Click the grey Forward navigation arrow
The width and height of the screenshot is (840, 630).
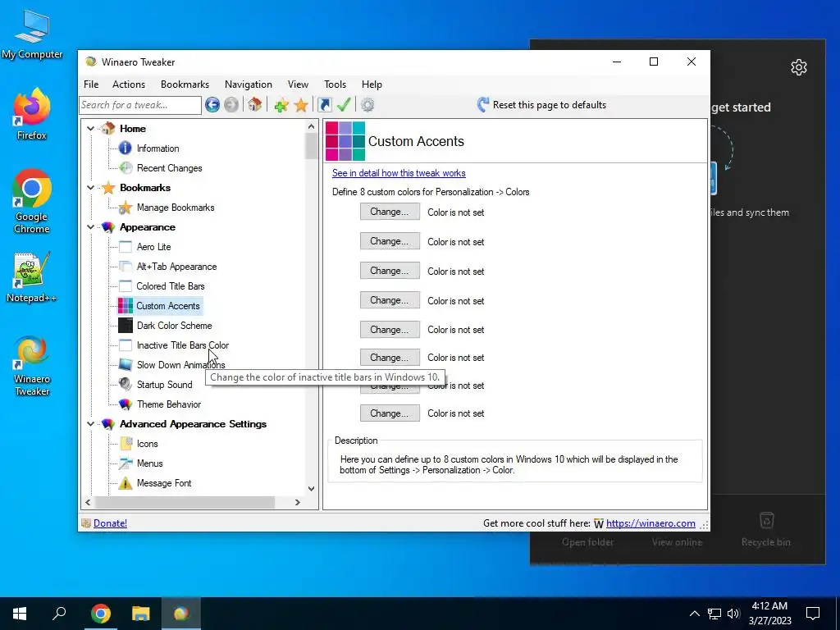click(231, 105)
